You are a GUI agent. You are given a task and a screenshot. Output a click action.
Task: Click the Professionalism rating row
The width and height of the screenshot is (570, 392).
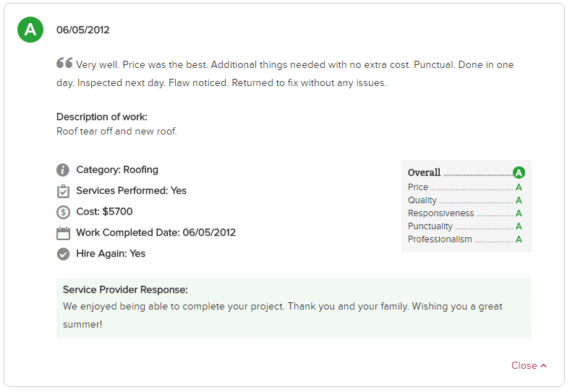(x=465, y=239)
